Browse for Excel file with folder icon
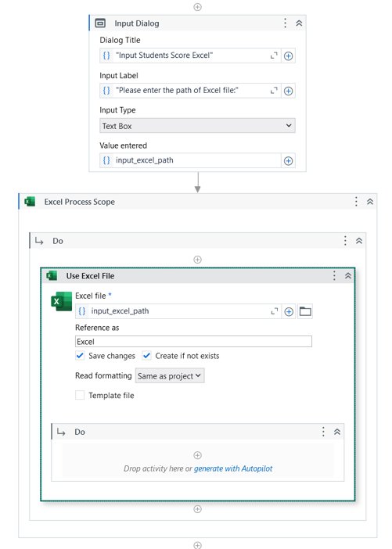Screen dimensions: 392x549 pyautogui.click(x=305, y=311)
